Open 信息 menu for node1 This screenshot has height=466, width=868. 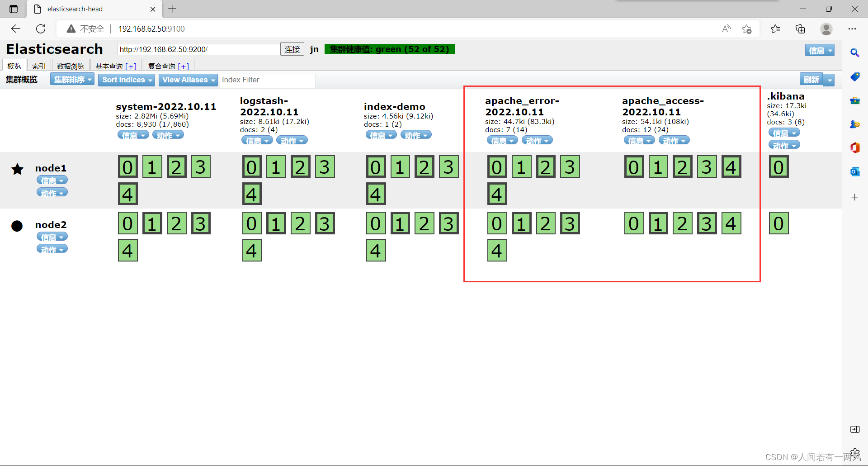tap(52, 180)
